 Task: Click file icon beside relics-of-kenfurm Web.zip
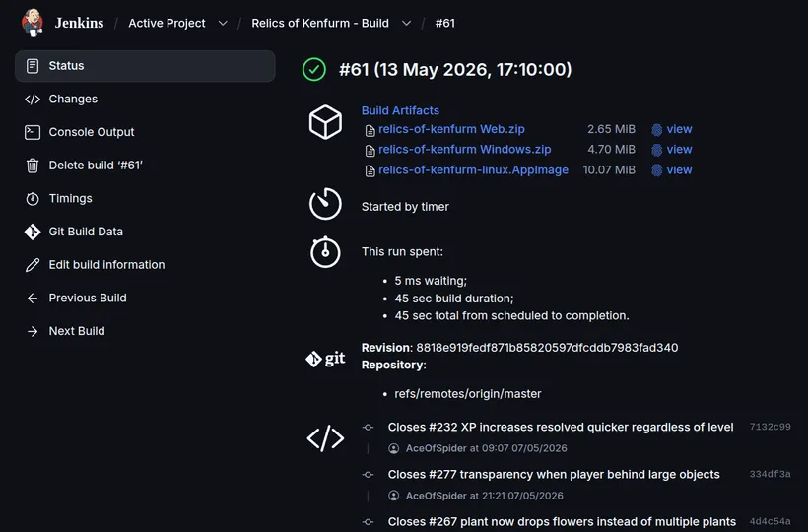click(x=370, y=131)
